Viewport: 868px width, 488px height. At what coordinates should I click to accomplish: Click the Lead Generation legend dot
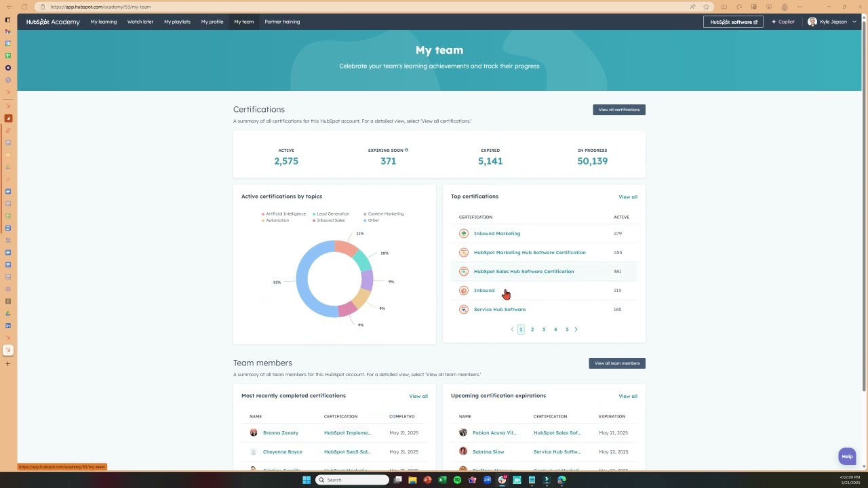point(314,214)
